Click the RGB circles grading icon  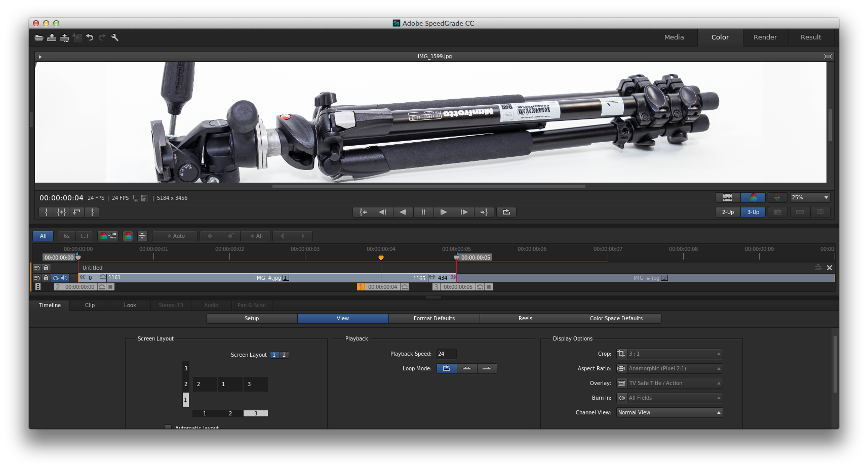coord(128,236)
